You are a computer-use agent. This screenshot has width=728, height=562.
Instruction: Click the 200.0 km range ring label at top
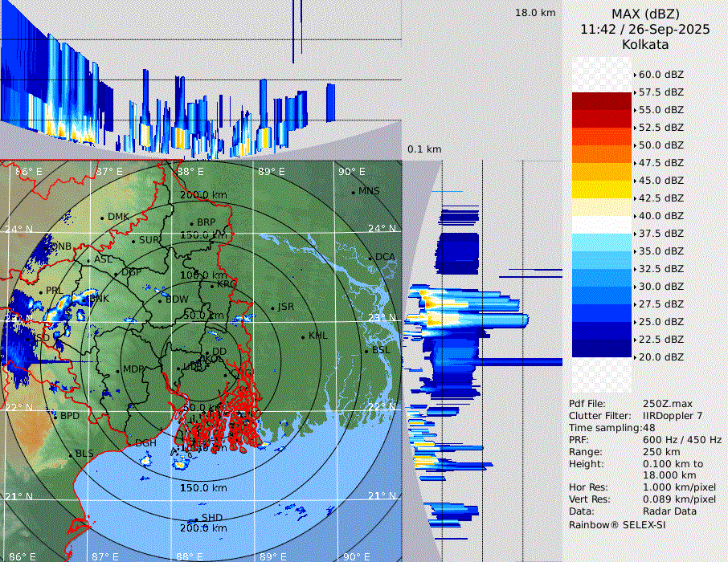point(202,195)
